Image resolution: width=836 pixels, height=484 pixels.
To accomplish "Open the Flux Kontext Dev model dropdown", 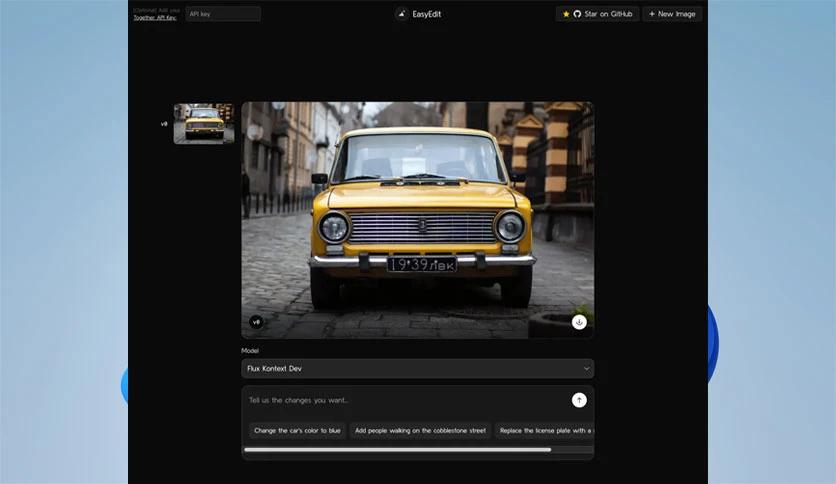I will click(417, 368).
